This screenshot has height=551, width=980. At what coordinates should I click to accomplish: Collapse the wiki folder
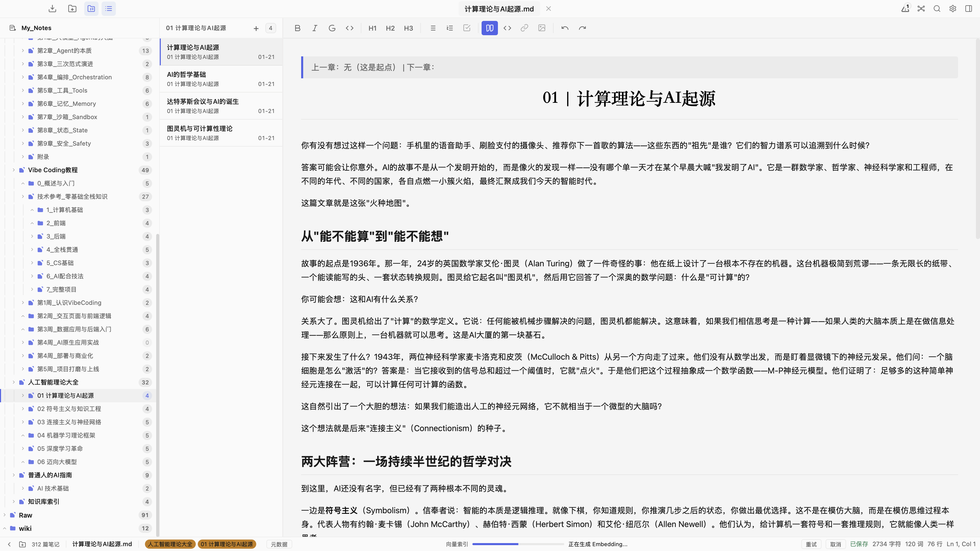[x=5, y=528]
